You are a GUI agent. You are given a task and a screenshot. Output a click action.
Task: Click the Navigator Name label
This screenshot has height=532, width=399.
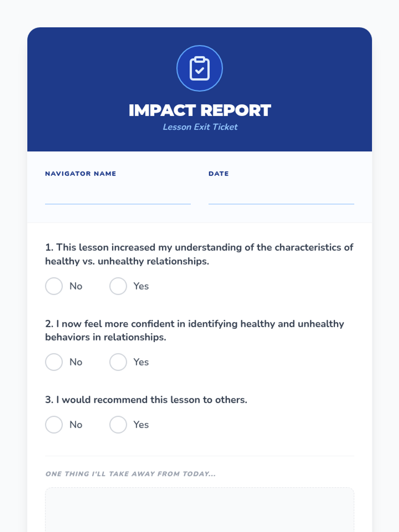tap(80, 174)
